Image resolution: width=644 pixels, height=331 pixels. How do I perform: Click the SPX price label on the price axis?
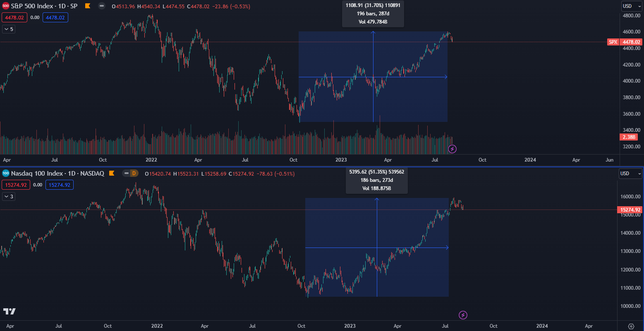click(x=613, y=42)
